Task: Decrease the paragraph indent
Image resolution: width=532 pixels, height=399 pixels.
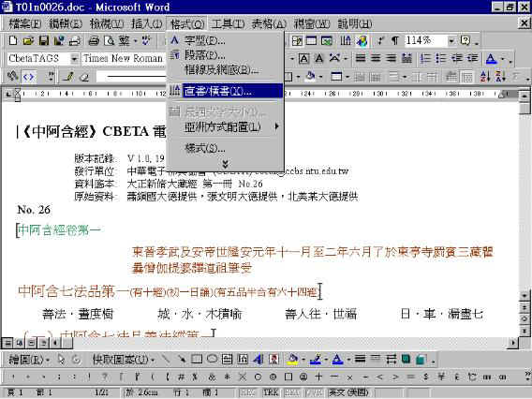Action: (457, 59)
